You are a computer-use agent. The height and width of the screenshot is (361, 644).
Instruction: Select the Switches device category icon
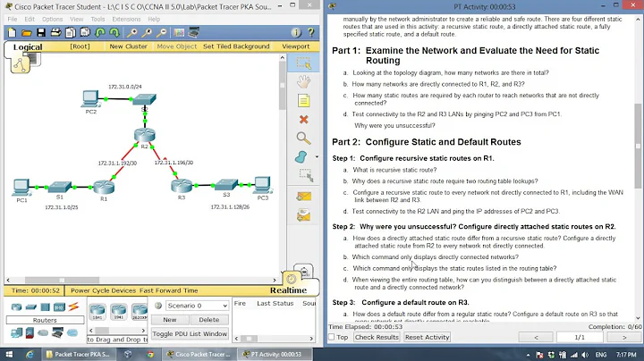point(30,306)
